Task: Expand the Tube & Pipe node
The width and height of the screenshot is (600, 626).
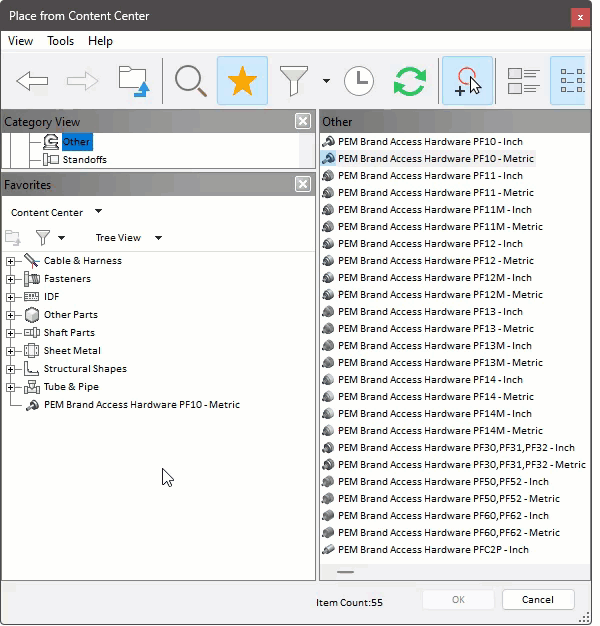Action: click(x=10, y=387)
